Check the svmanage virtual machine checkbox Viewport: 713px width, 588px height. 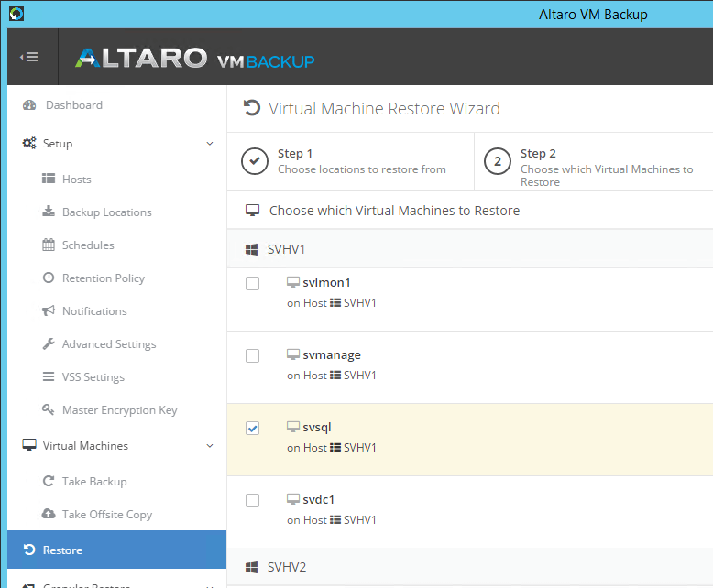click(x=252, y=355)
